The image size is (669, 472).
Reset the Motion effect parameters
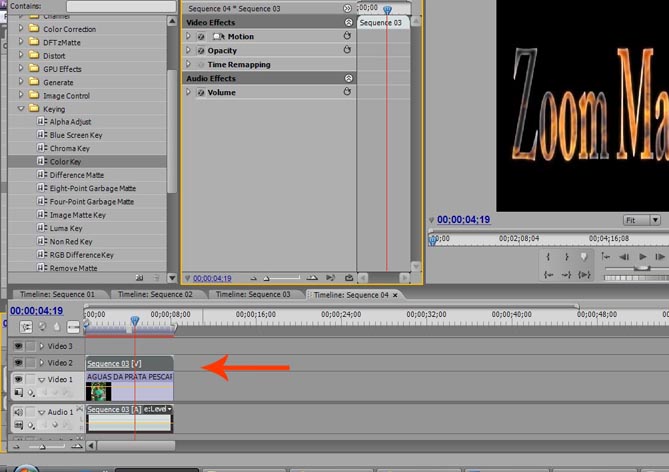(347, 36)
